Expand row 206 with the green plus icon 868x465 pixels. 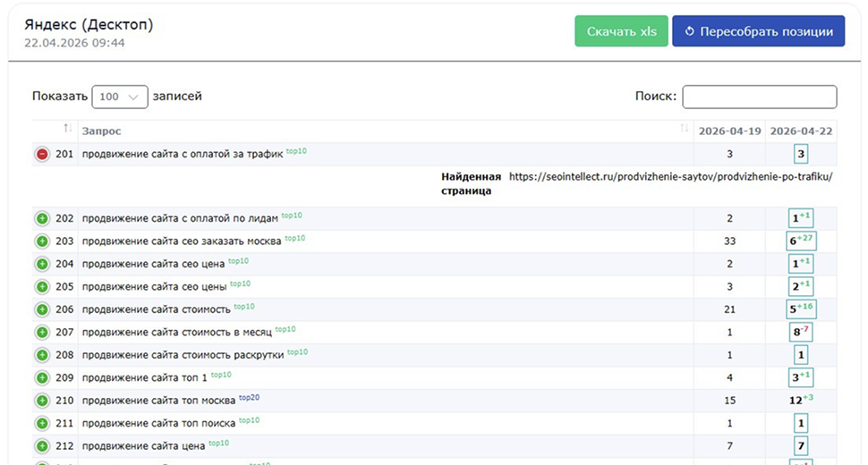[42, 309]
